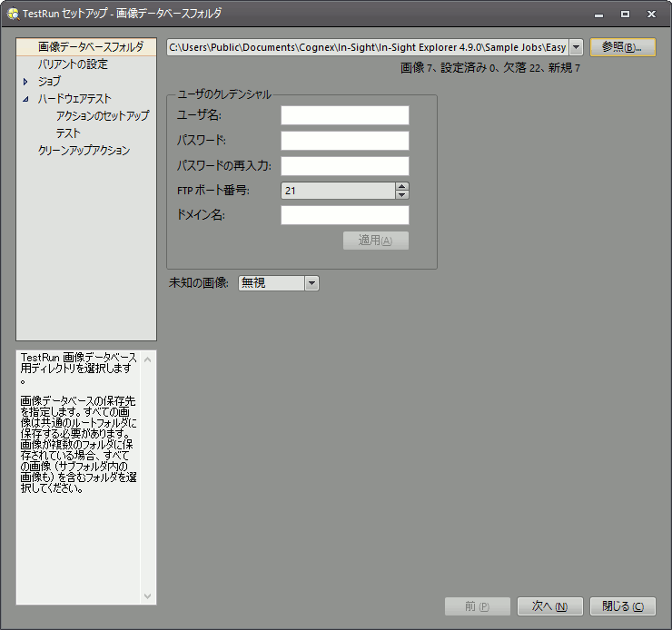Decrease the FTP port number

tap(402, 194)
